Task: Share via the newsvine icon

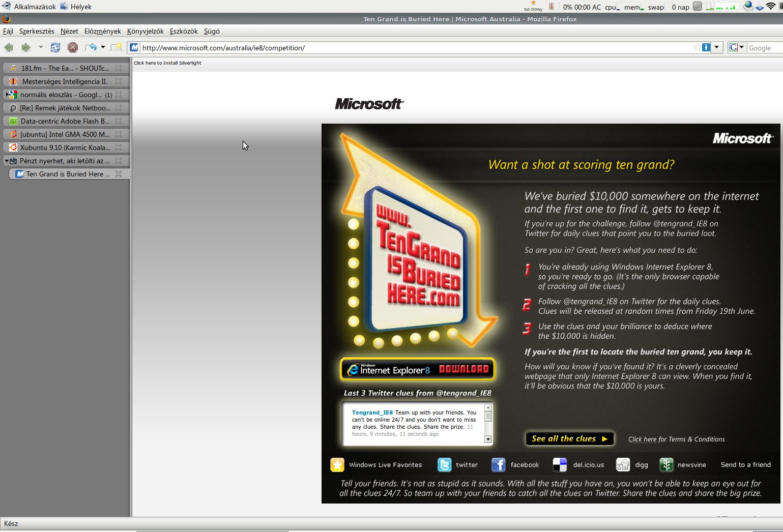Action: (x=666, y=464)
